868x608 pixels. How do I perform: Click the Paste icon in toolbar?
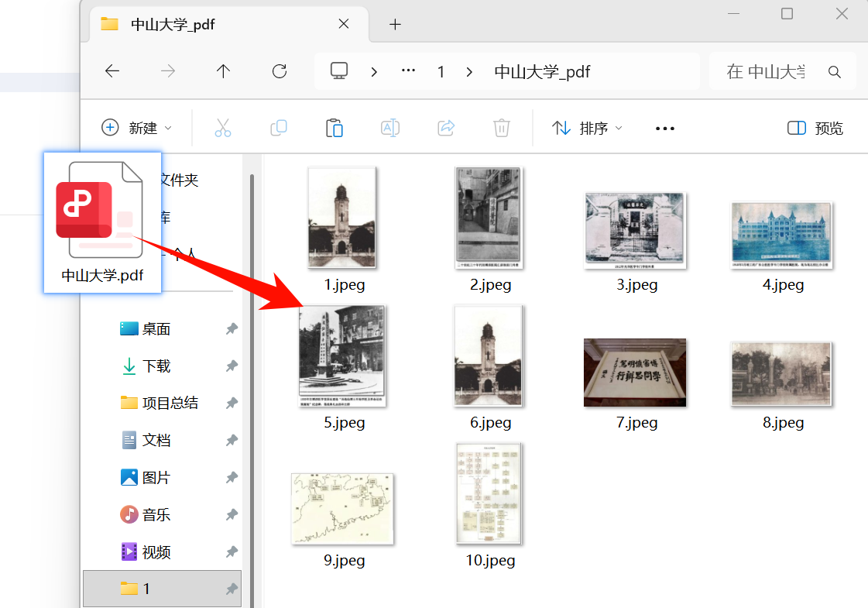click(x=335, y=128)
